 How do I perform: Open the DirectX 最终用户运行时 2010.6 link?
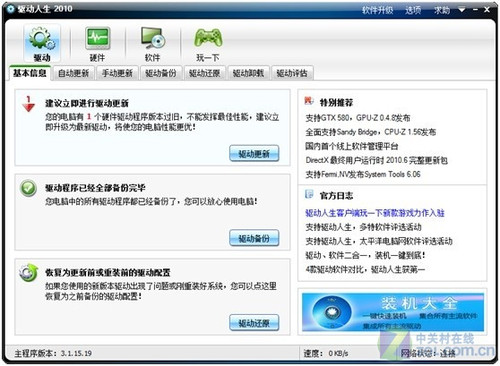377,160
